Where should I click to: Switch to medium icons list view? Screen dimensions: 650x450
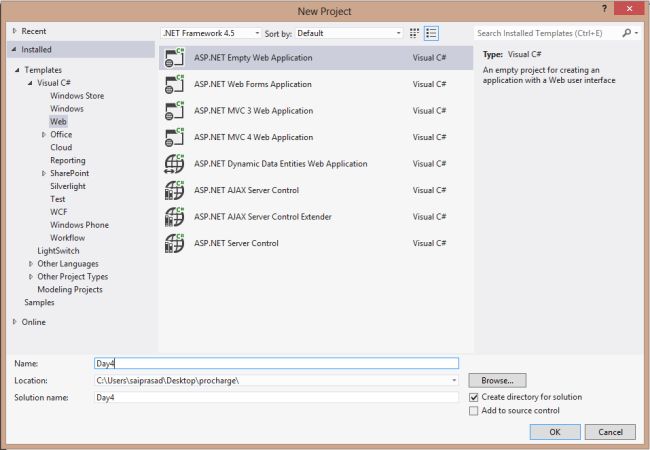tap(431, 33)
